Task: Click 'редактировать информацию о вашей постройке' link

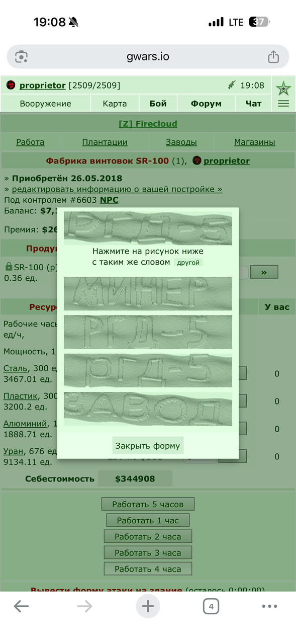Action: (x=117, y=189)
